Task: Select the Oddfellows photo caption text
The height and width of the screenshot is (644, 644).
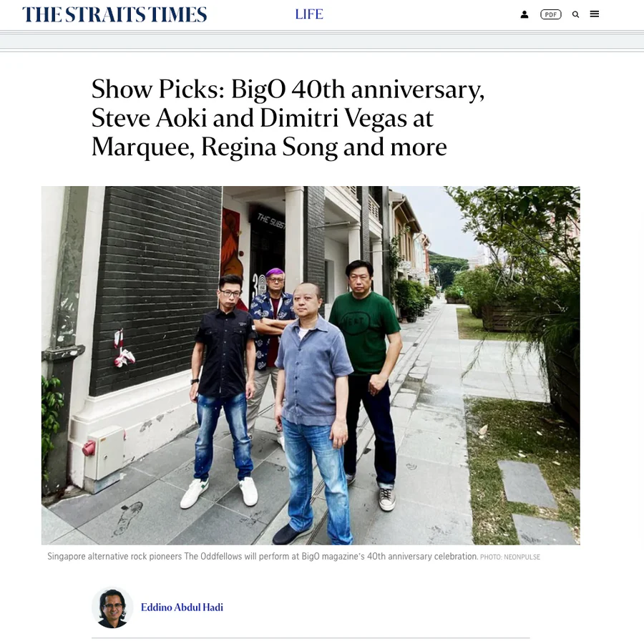Action: tap(263, 557)
